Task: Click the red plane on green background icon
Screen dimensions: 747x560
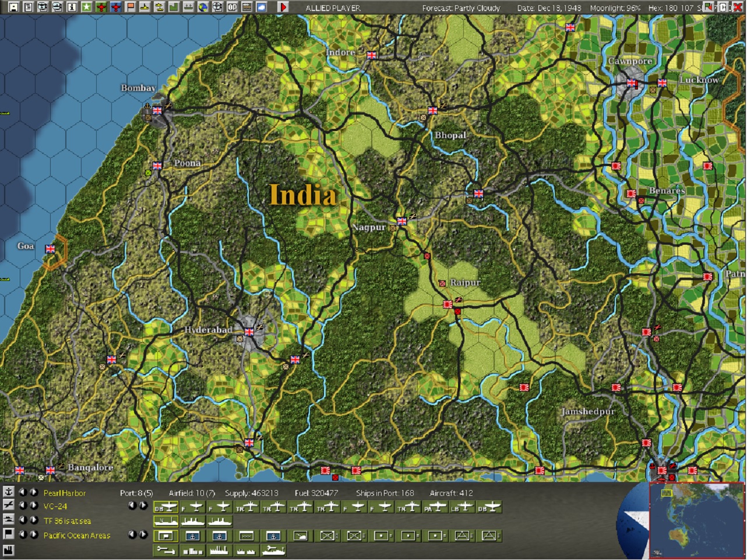Action: click(101, 7)
